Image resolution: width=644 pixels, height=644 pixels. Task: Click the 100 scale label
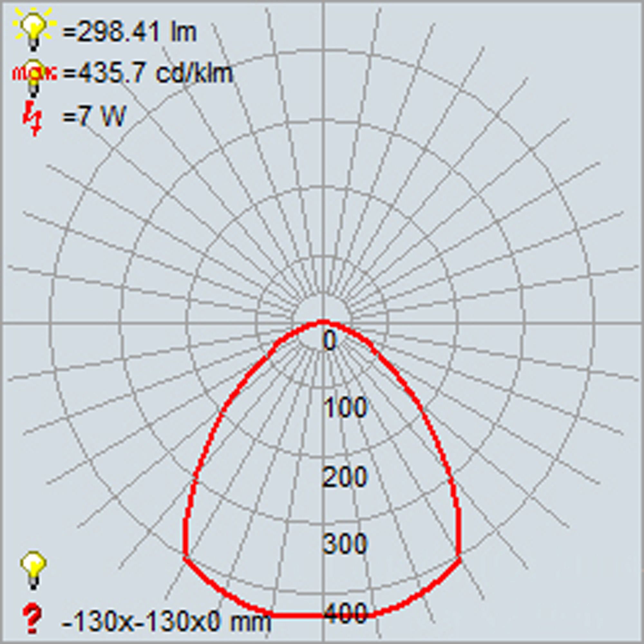tap(345, 408)
